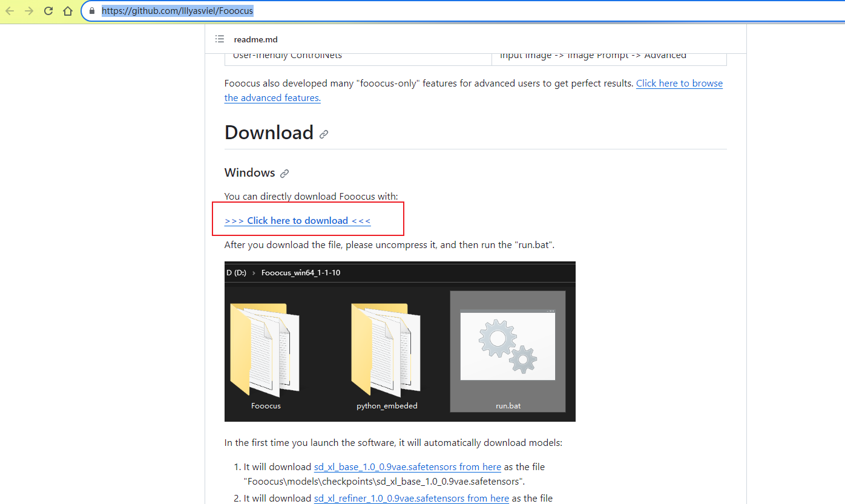
Task: Click the anchor link icon beside Download heading
Action: [323, 134]
